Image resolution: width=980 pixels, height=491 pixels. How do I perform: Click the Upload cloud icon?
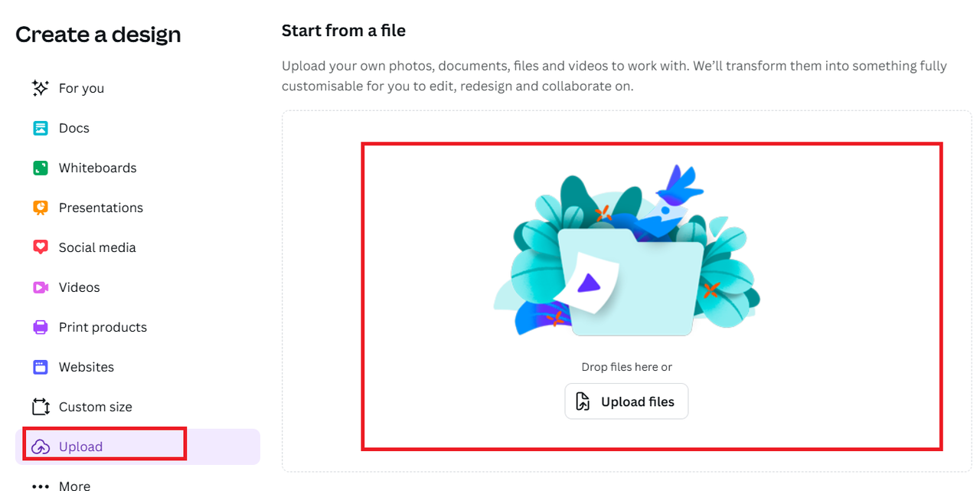(x=41, y=447)
